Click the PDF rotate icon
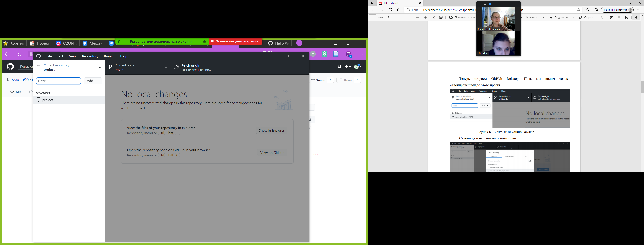 [x=433, y=17]
